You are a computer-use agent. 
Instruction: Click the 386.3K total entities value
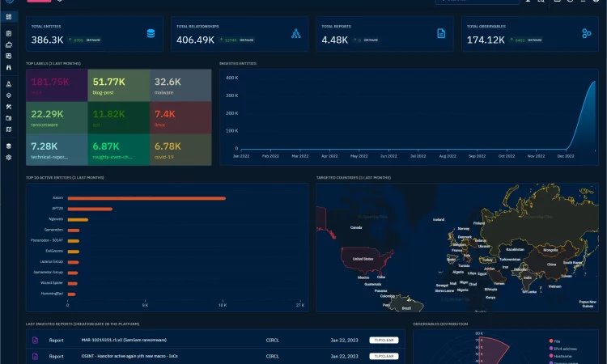[x=47, y=40]
